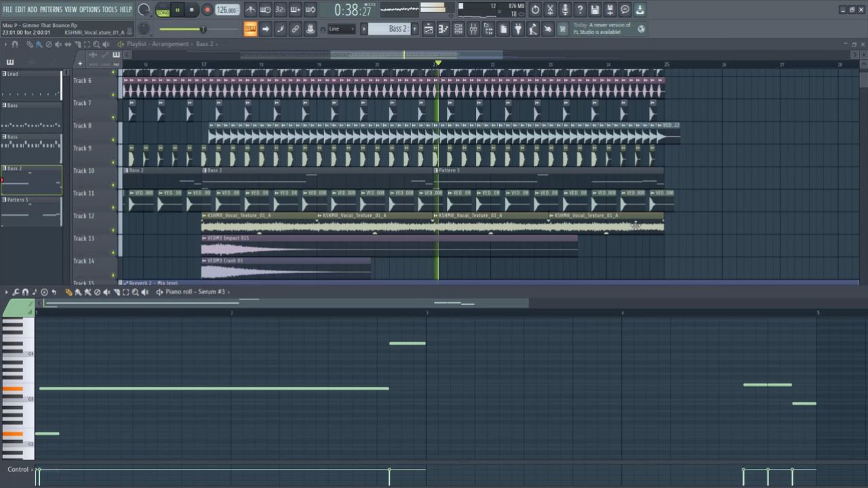Viewport: 868px width, 488px height.
Task: Open the Playlist options arrow menu
Action: [6, 44]
